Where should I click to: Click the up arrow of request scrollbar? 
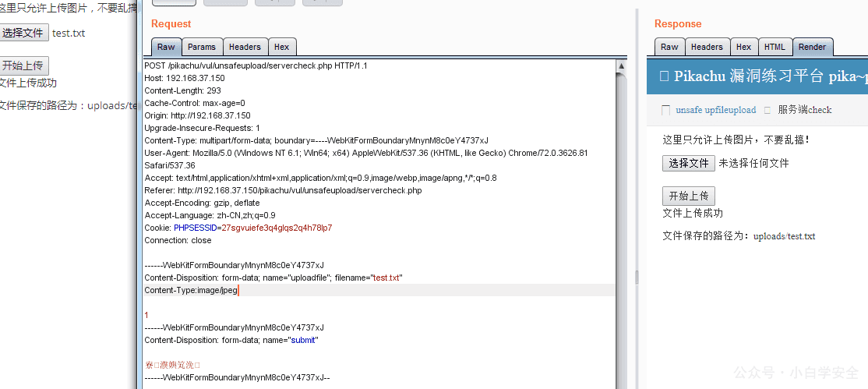pos(621,66)
